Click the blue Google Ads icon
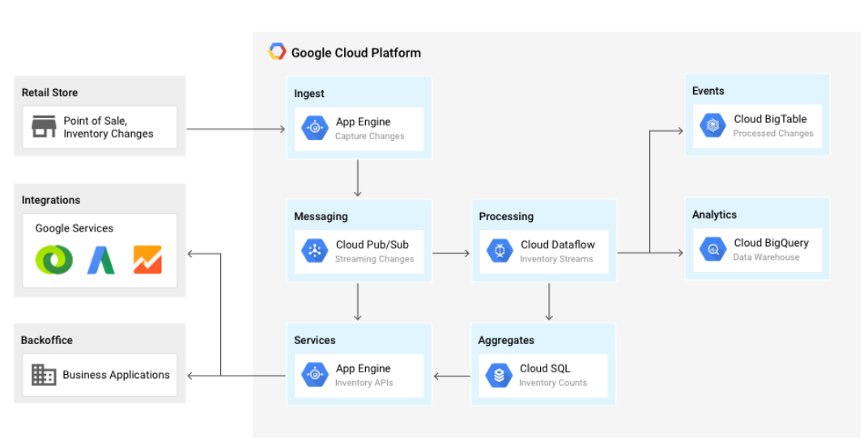 (101, 260)
